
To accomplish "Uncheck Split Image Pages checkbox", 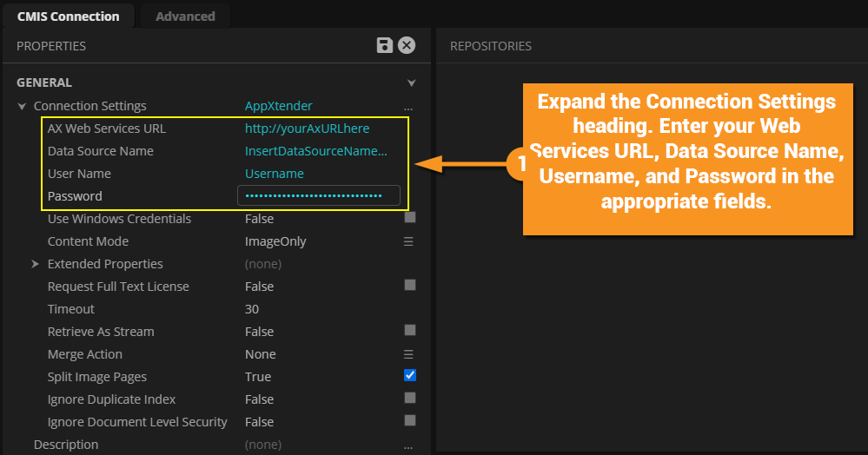I will point(410,376).
